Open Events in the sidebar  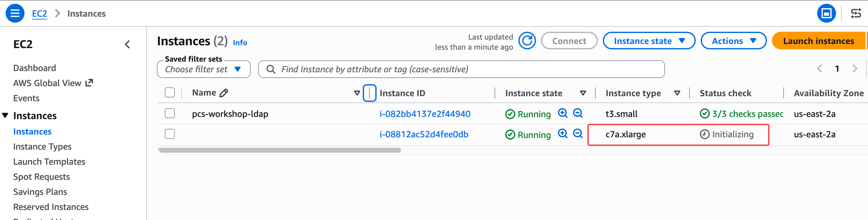click(x=26, y=98)
